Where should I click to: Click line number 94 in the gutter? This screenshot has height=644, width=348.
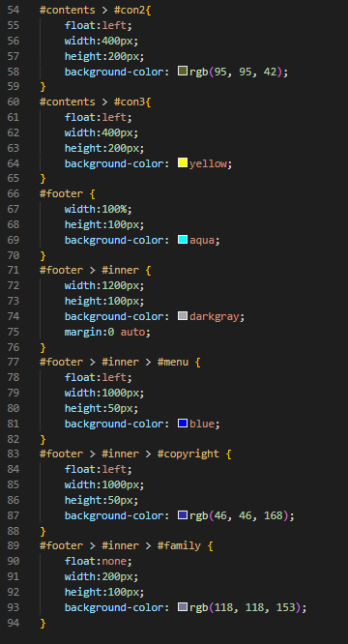(x=14, y=622)
